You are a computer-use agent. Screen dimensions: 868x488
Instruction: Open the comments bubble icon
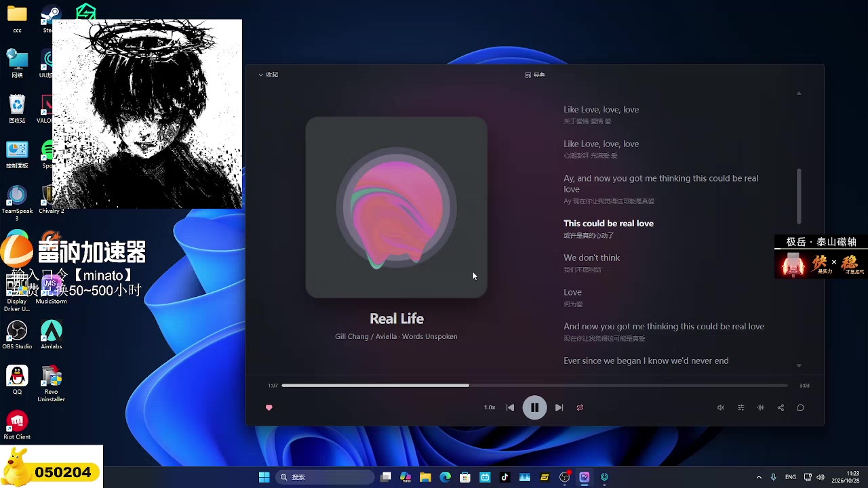tap(800, 407)
